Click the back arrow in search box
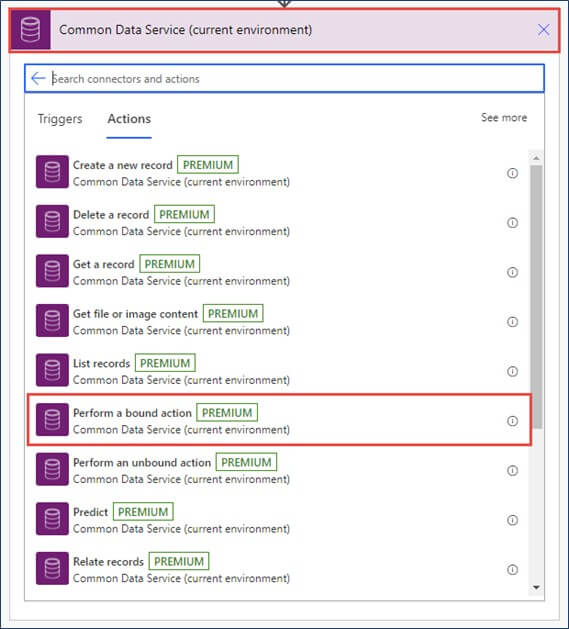 point(38,78)
